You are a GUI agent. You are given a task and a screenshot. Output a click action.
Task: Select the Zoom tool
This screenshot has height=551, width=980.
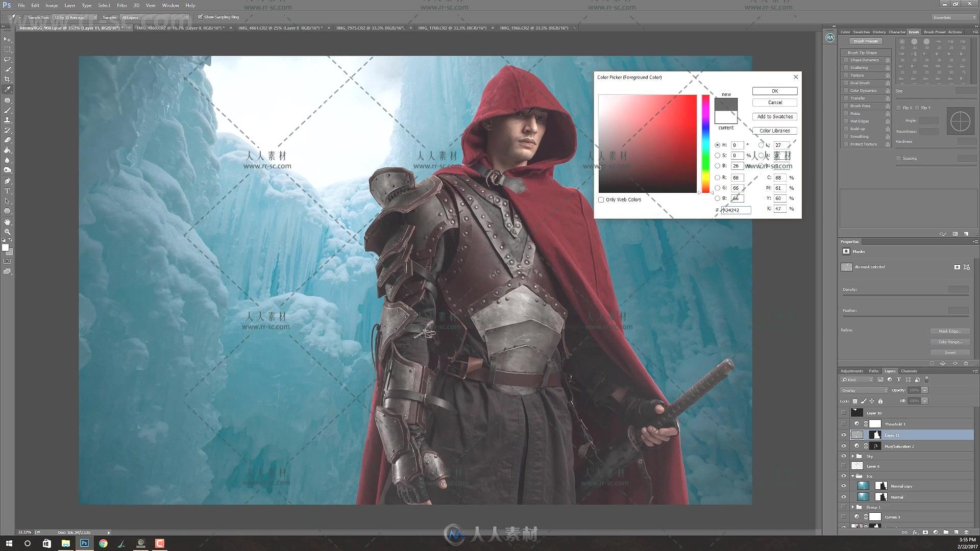click(7, 232)
